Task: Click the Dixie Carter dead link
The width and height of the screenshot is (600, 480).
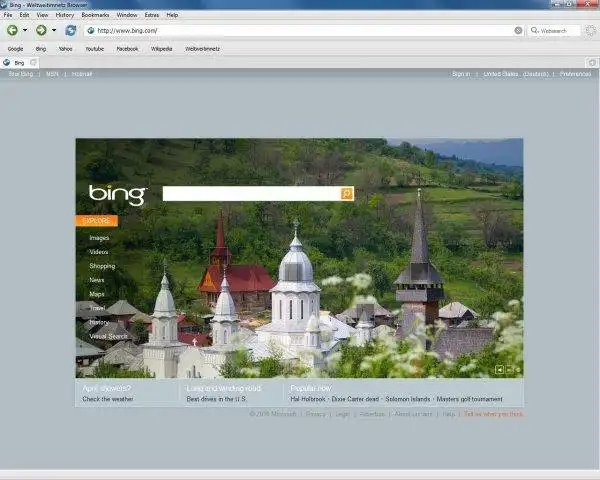Action: click(355, 399)
